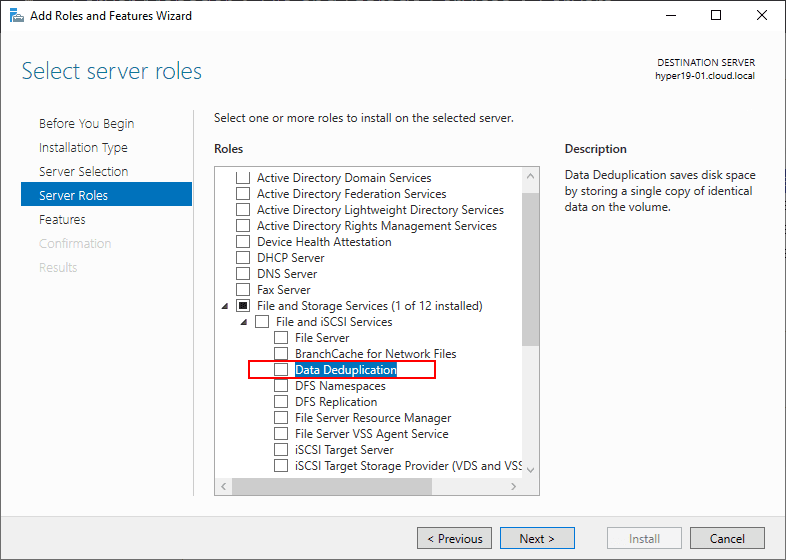
Task: Maximize the wizard window
Action: point(716,15)
